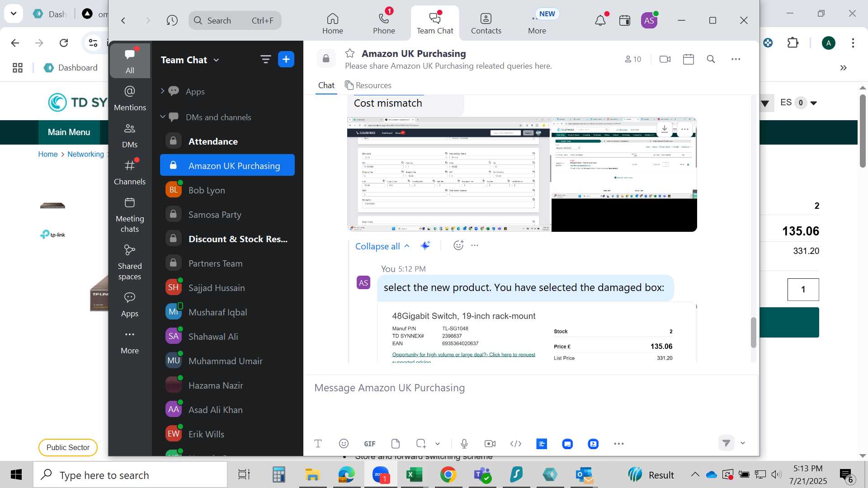Start a video meeting from channel header
The width and height of the screenshot is (868, 488).
(x=665, y=59)
